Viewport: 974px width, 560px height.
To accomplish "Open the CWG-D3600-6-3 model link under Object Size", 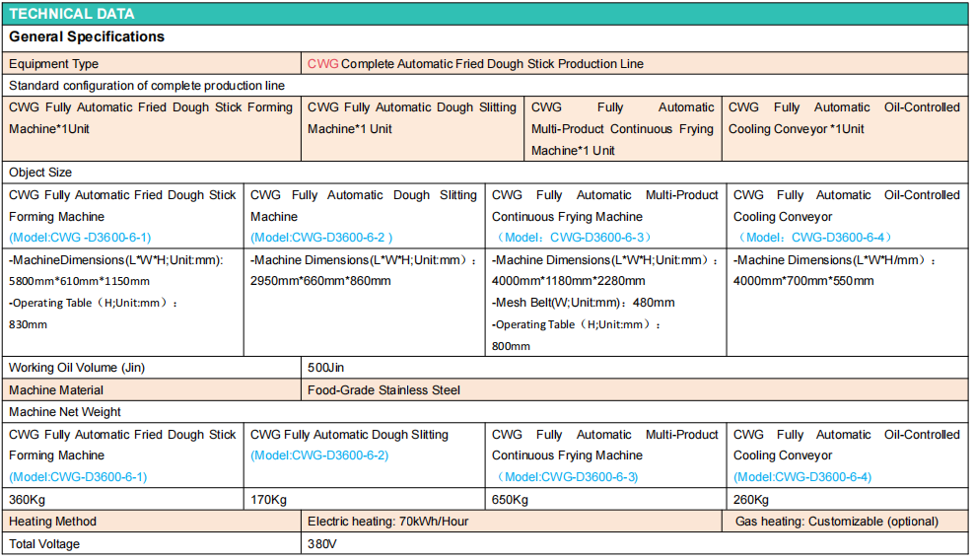I will pos(572,238).
